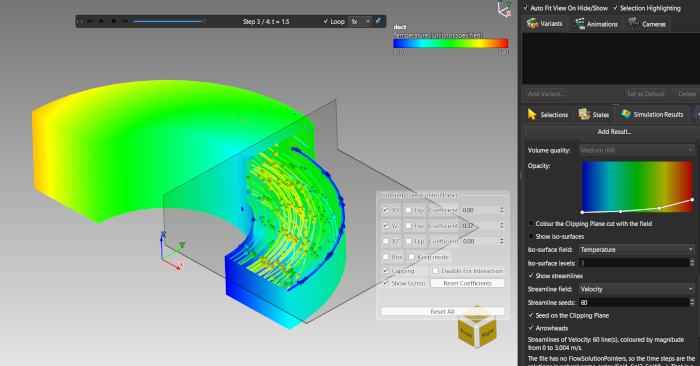Image resolution: width=700 pixels, height=366 pixels.
Task: Switch to the Animations tab
Action: (596, 24)
